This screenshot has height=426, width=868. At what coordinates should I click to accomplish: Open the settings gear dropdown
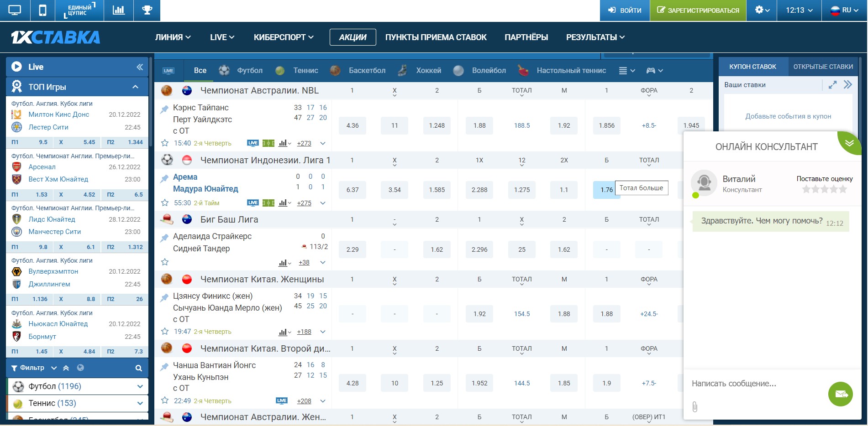tap(762, 10)
